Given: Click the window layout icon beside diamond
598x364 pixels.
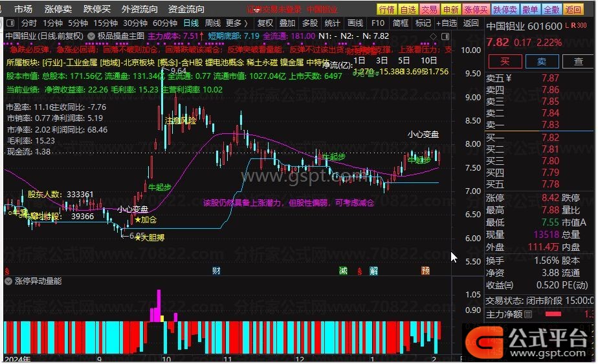Looking at the screenshot, I should point(445,37).
